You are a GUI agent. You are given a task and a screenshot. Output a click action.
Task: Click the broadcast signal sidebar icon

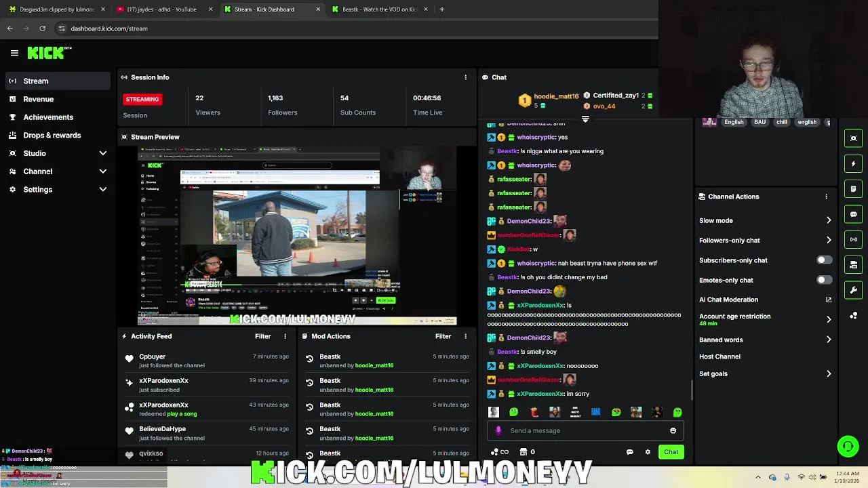[853, 239]
